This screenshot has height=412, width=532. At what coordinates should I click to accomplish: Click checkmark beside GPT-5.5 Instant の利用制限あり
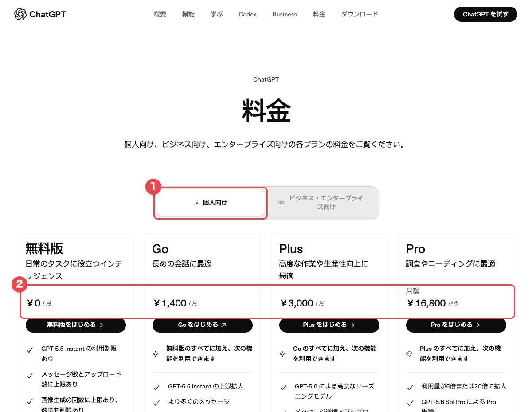[x=30, y=350]
